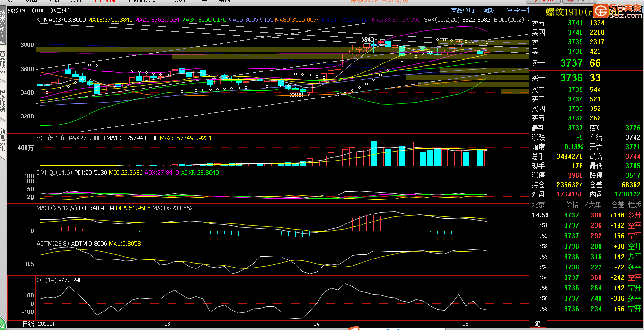Click the 买一 best bid price 3736

[x=572, y=78]
